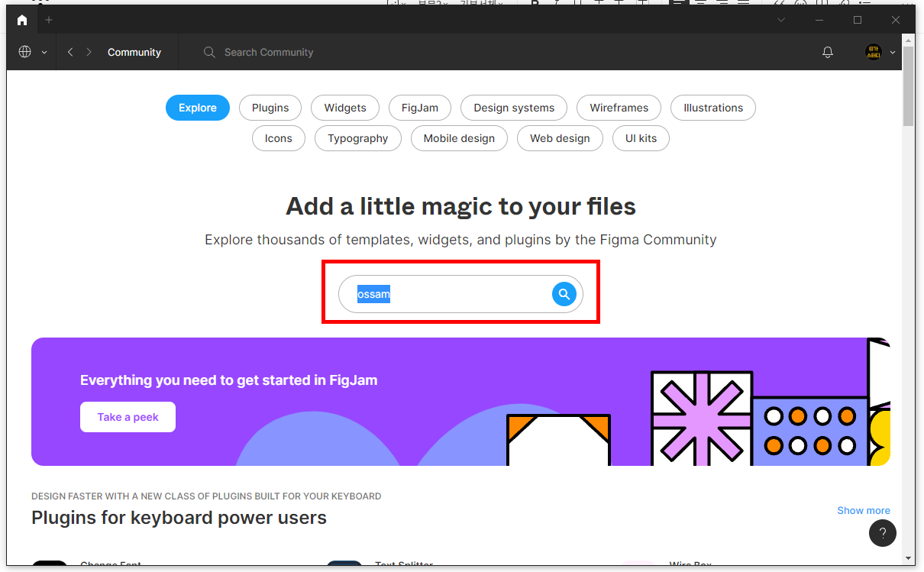Click the search field containing ossam
Viewport: 924px width, 572px height.
(x=460, y=294)
